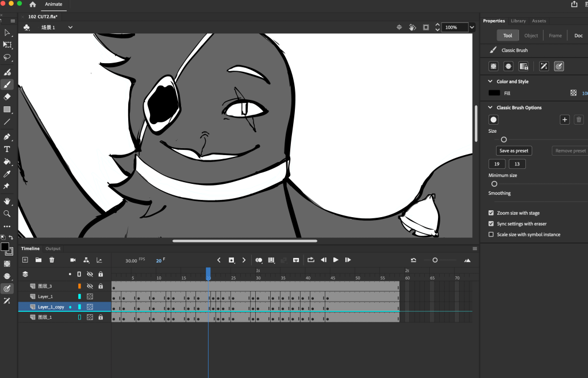Select the Text tool
Screen dimensions: 588x378
point(7,149)
